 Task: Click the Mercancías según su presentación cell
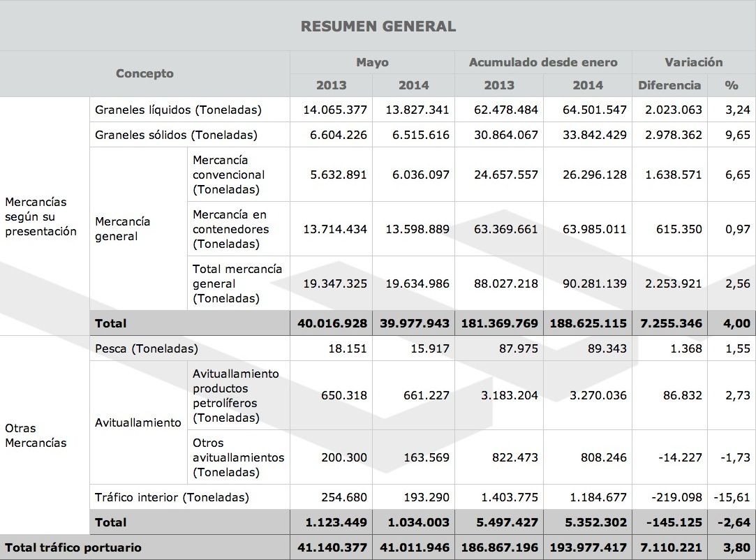(x=40, y=216)
